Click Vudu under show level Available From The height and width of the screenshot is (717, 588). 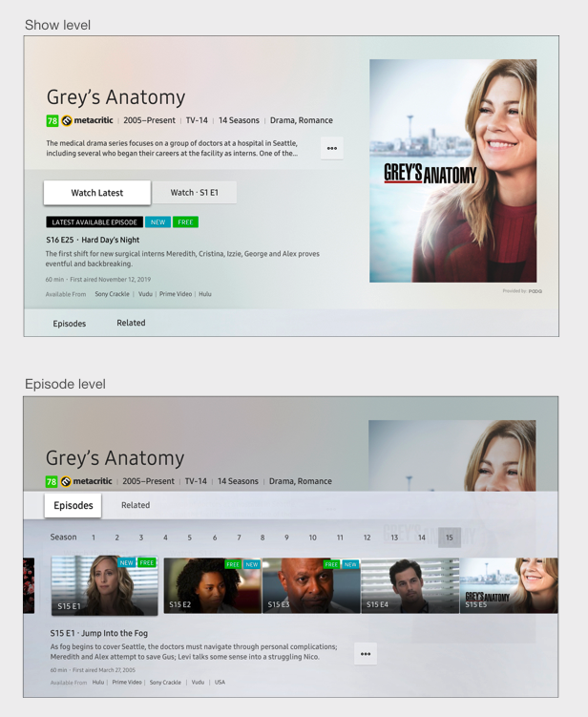tap(145, 294)
